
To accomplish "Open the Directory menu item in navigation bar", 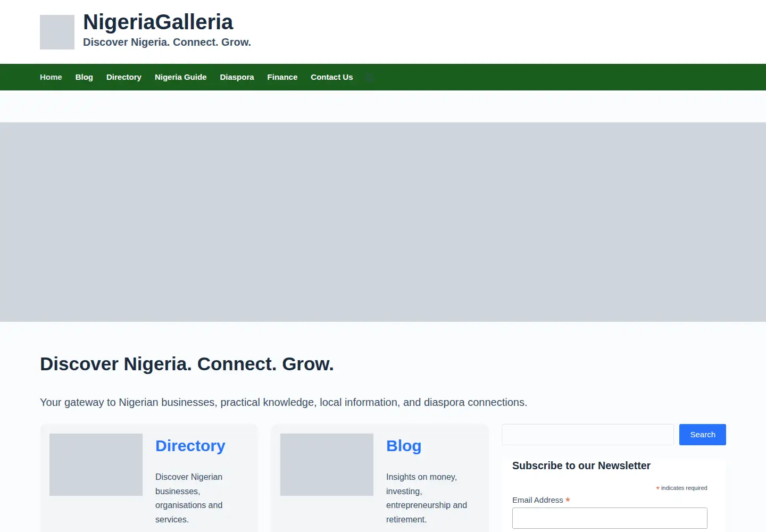I will click(124, 77).
